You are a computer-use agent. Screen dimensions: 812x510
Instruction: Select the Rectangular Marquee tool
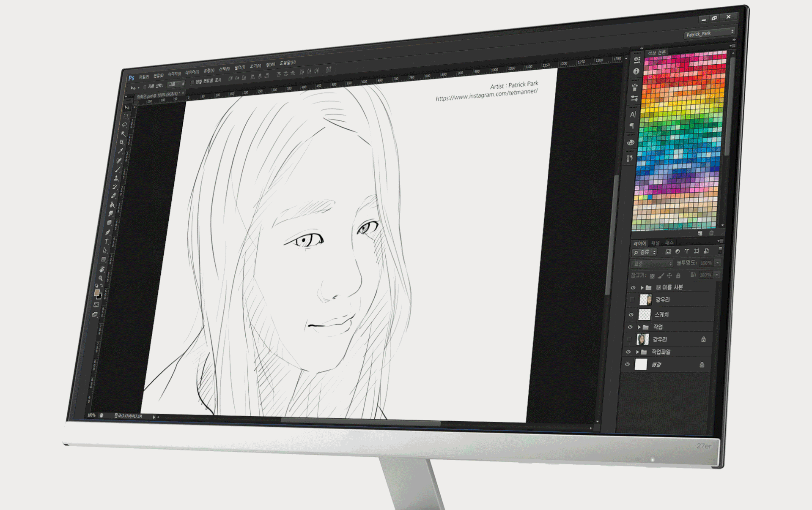(126, 116)
